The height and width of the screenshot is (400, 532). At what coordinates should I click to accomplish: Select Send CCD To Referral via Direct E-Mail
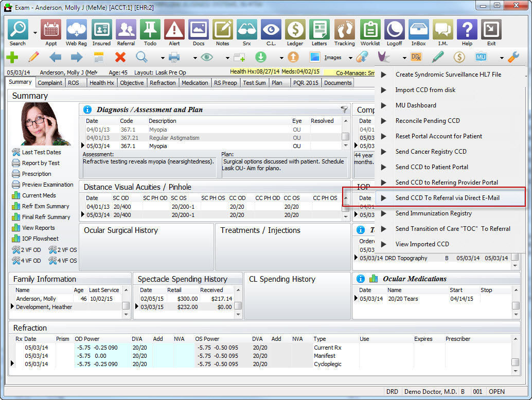447,198
